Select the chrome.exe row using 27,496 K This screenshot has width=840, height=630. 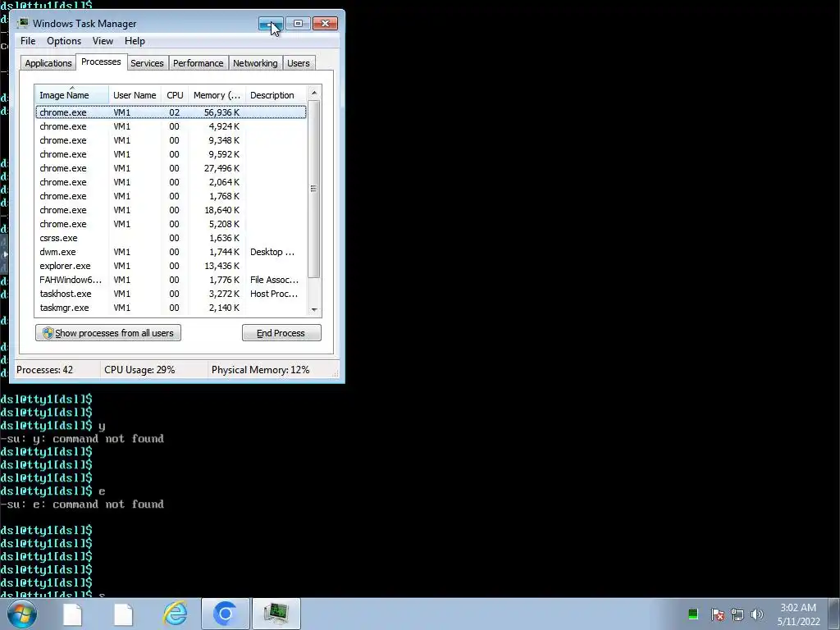click(x=171, y=168)
